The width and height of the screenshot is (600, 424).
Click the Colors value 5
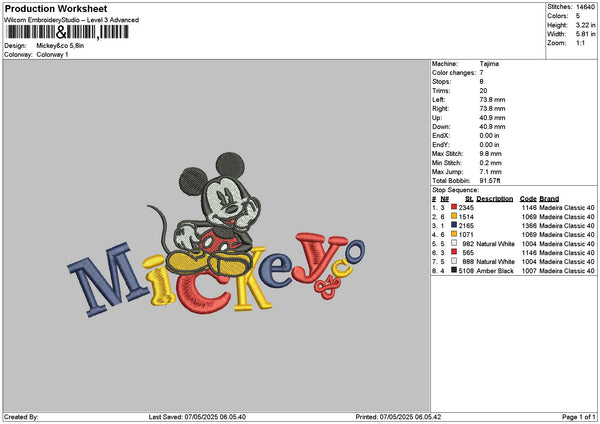pyautogui.click(x=578, y=16)
